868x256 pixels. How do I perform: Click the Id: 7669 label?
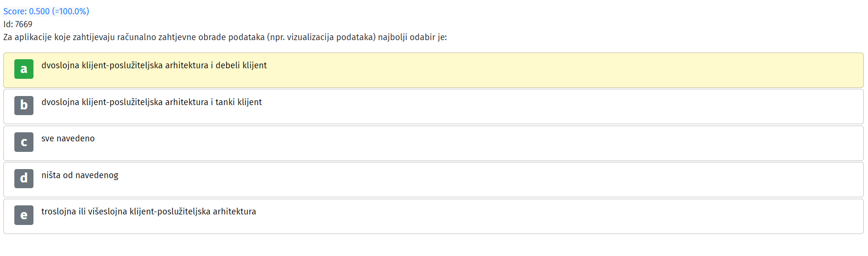[x=18, y=24]
